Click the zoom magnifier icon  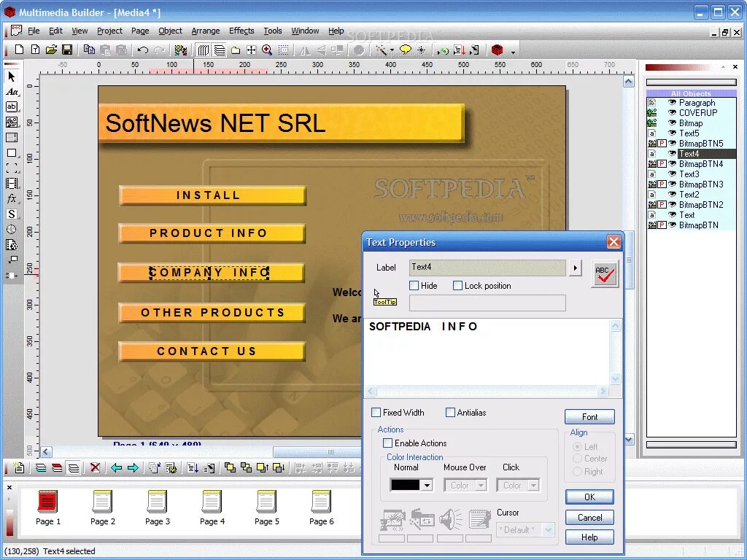tap(267, 50)
